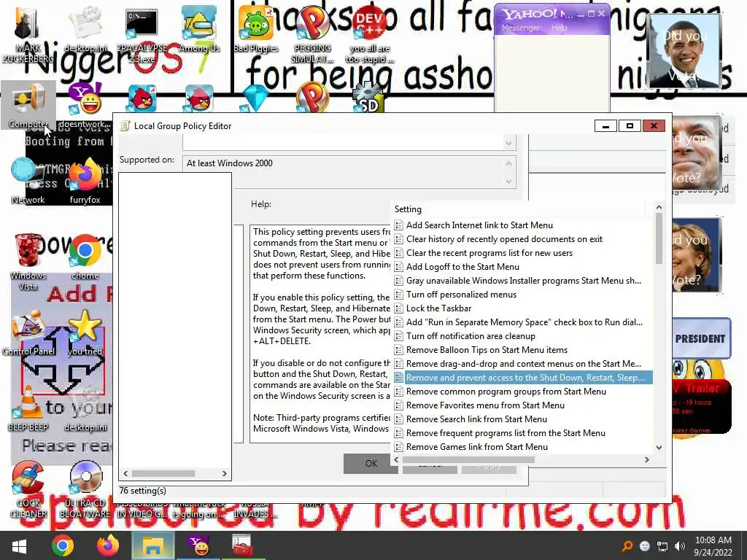Click left tree pane scroll-left arrow
This screenshot has height=560, width=747.
(x=125, y=473)
